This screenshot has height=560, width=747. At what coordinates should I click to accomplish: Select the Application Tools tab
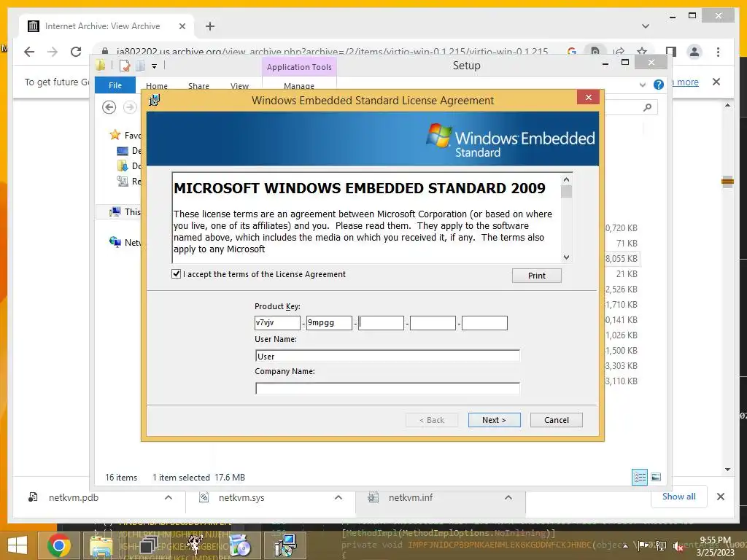point(299,67)
